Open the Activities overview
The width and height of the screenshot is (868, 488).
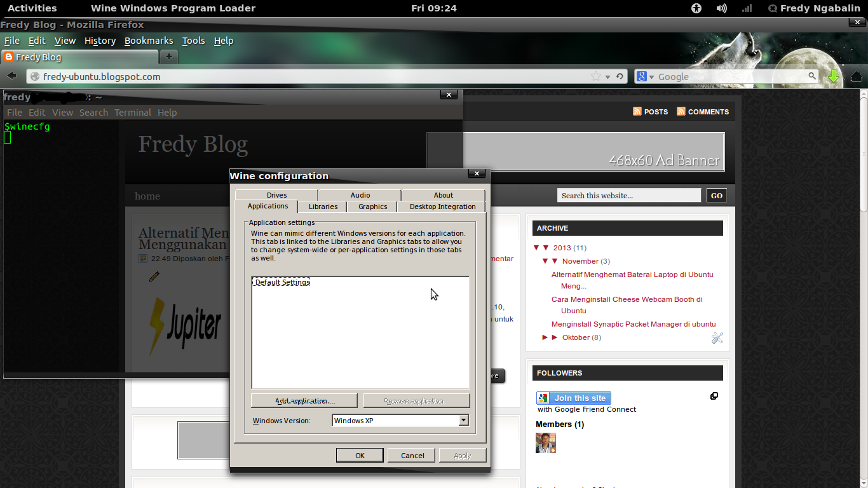point(32,8)
